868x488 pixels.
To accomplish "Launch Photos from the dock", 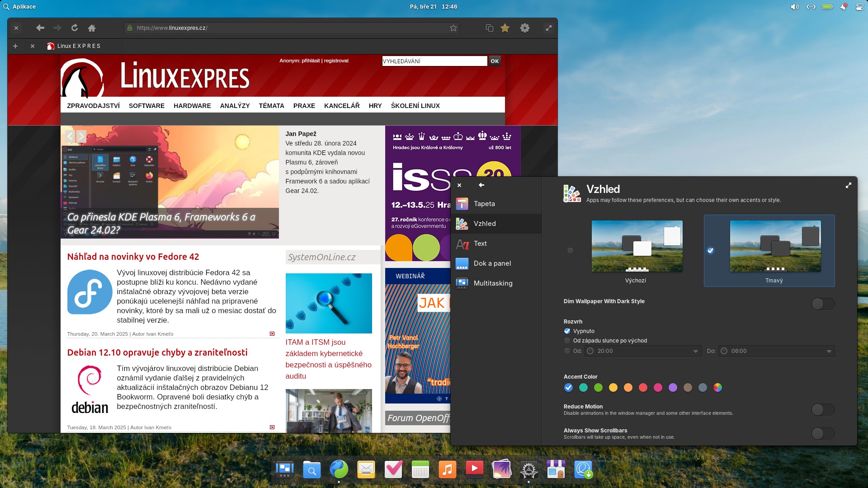I will point(502,470).
